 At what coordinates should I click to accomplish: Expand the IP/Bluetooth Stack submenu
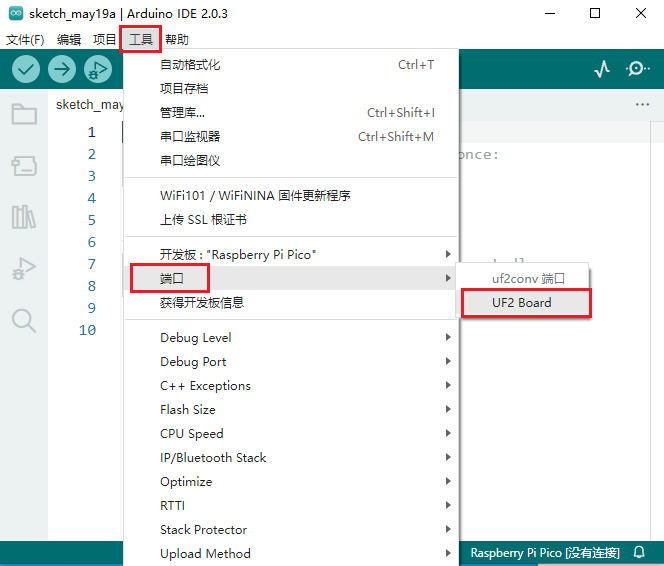291,458
